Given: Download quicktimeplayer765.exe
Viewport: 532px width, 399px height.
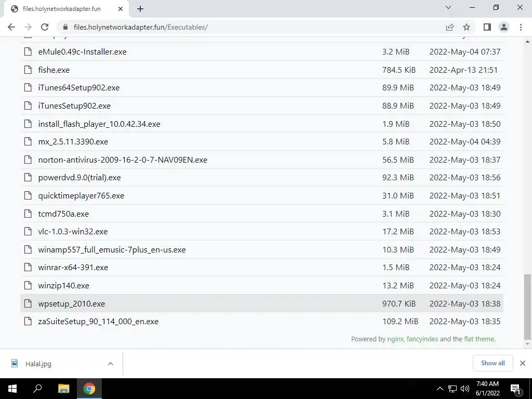Looking at the screenshot, I should [x=81, y=196].
